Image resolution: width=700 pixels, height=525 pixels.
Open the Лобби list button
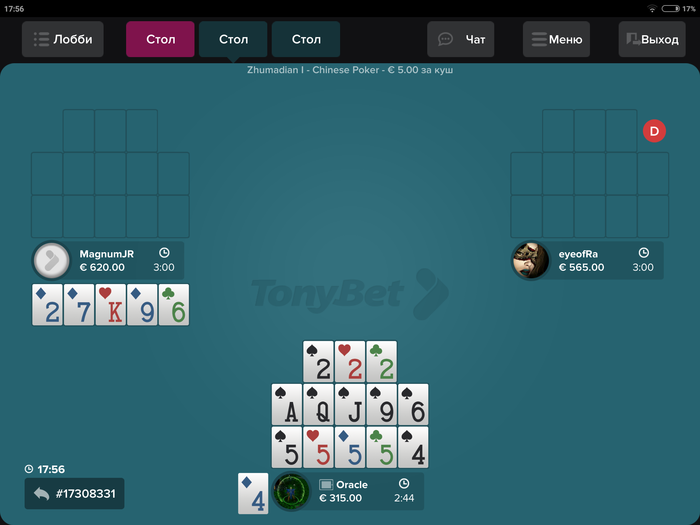coord(62,39)
